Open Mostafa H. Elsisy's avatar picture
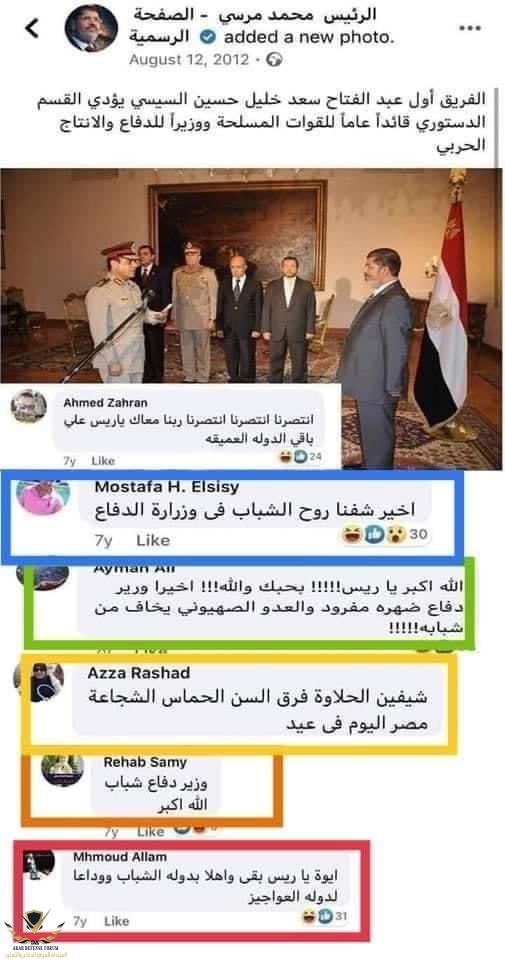The height and width of the screenshot is (960, 505). coord(43,497)
